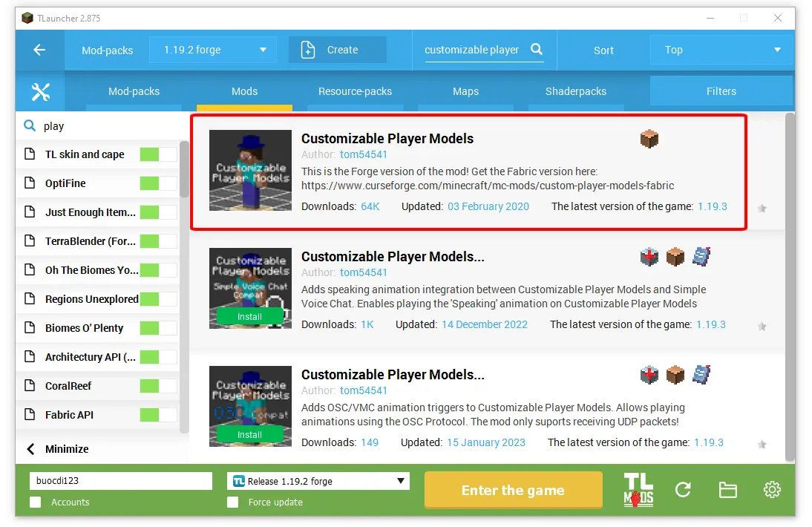The image size is (812, 527).
Task: Open the 1.19.2 forge mod-pack dropdown
Action: 213,50
